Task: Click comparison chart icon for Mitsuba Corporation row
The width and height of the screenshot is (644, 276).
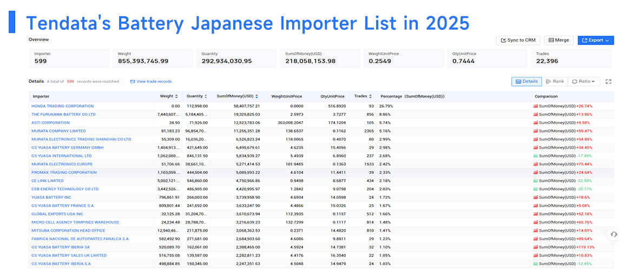Action: 536,231
